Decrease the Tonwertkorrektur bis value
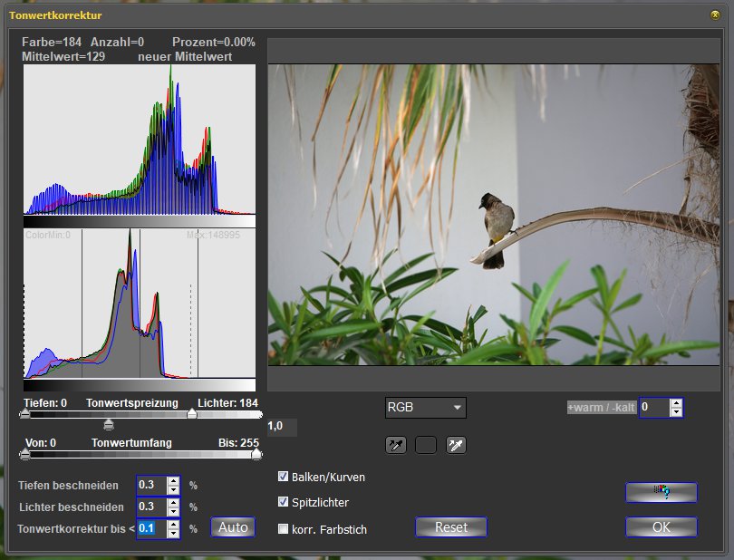734x560 pixels. coord(173,533)
